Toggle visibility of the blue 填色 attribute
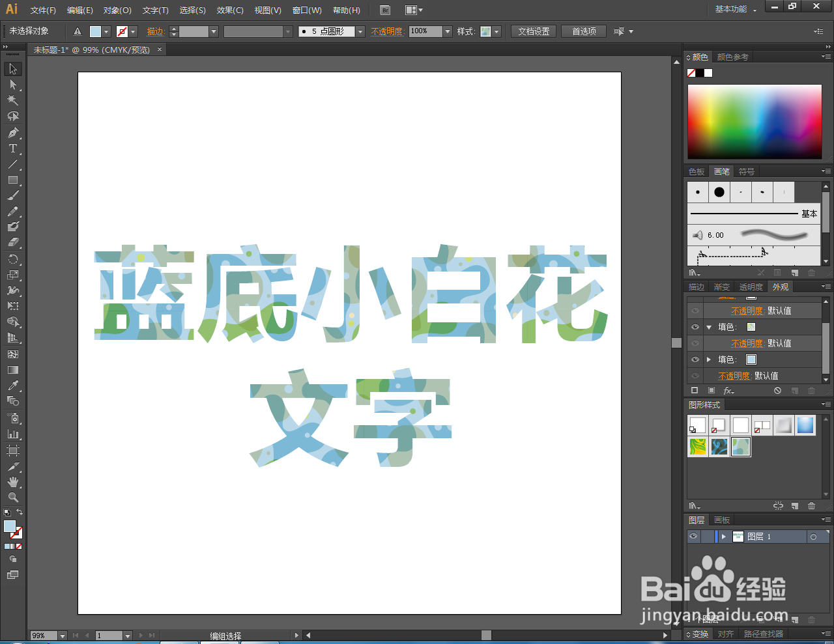Viewport: 834px width, 644px height. tap(695, 359)
